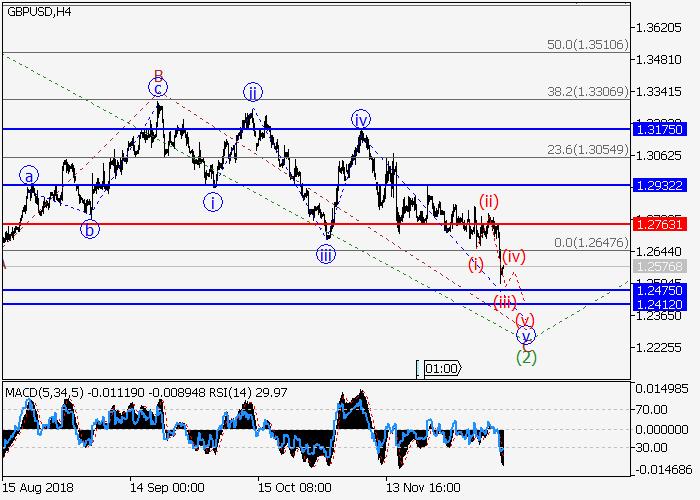Click the 01:00 time marker tag
Image resolution: width=700 pixels, height=500 pixels.
tap(442, 368)
